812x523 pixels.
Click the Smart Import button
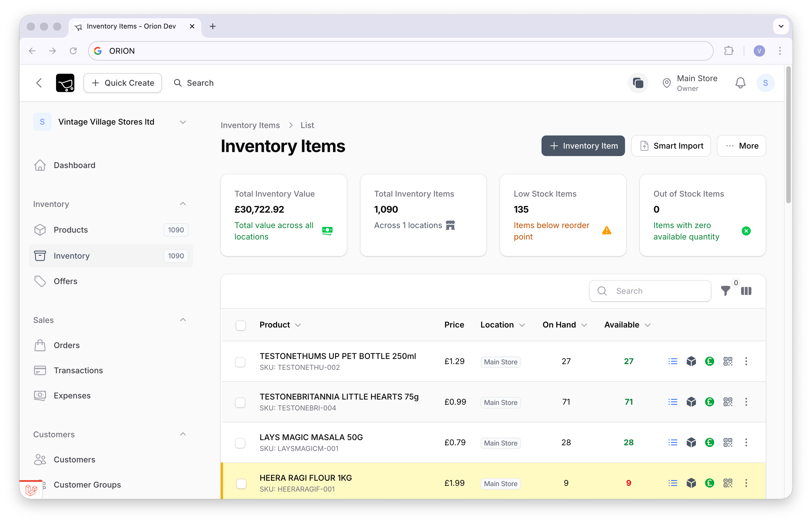(x=671, y=146)
